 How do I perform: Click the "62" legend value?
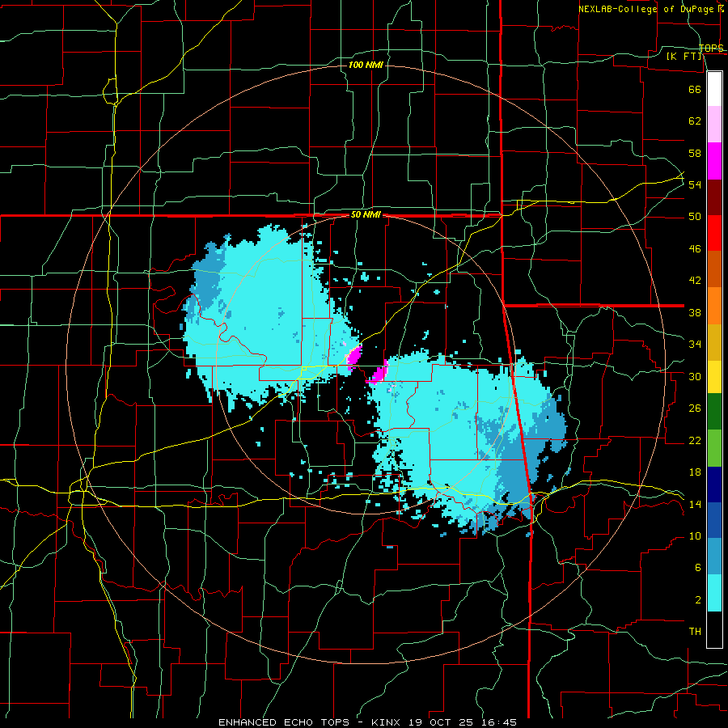pos(695,121)
